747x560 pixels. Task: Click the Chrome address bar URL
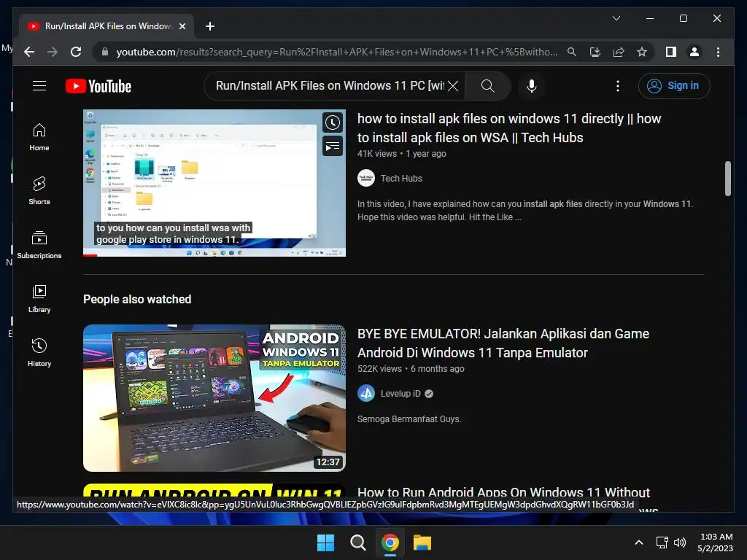[337, 52]
